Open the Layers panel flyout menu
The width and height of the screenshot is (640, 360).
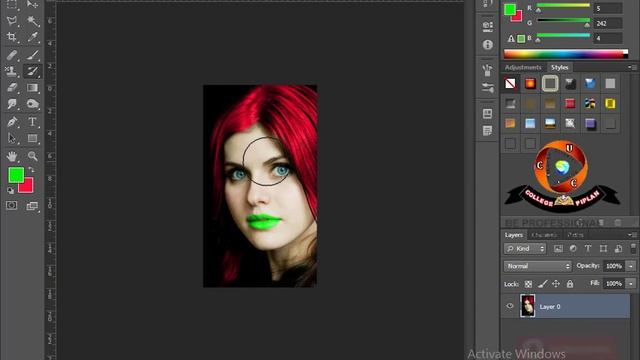pos(632,235)
